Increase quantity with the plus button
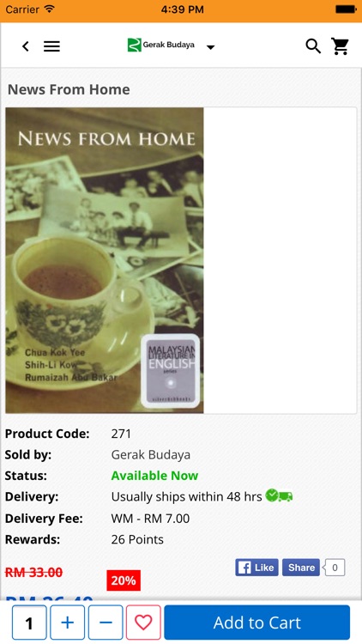Screen dimensions: 362x644 tap(67, 623)
